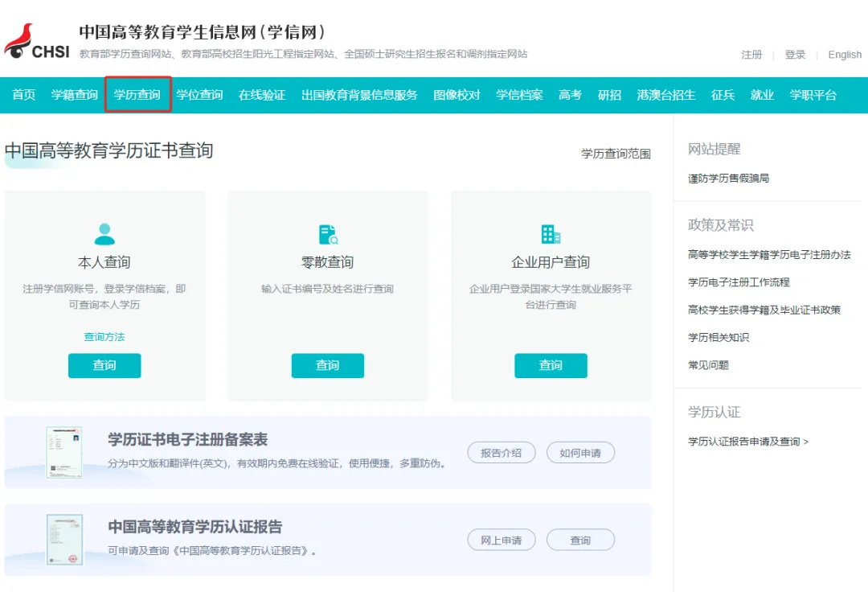
Task: Click the CHSI logo
Action: [37, 42]
